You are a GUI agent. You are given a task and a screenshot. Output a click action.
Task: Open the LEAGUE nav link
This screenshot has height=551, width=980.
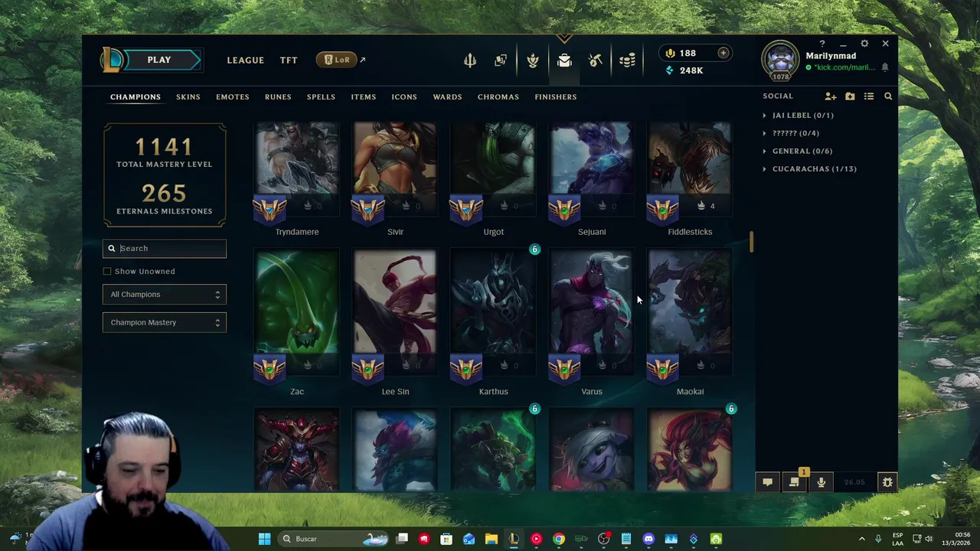click(245, 60)
